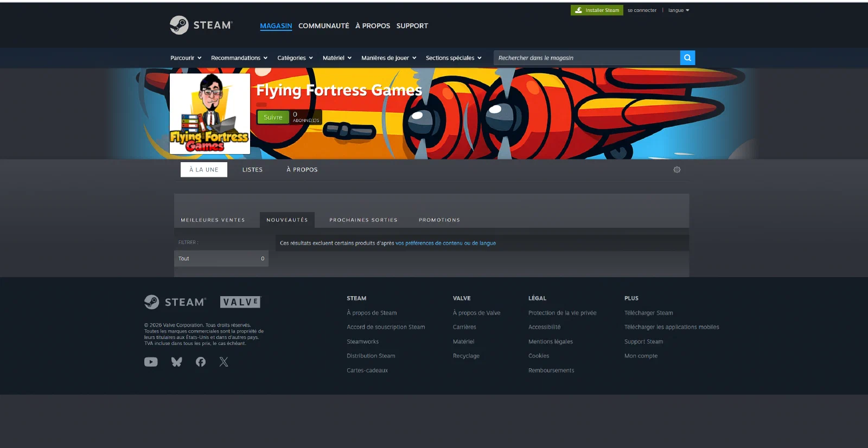Open Mentions légales link
868x448 pixels.
pos(550,342)
